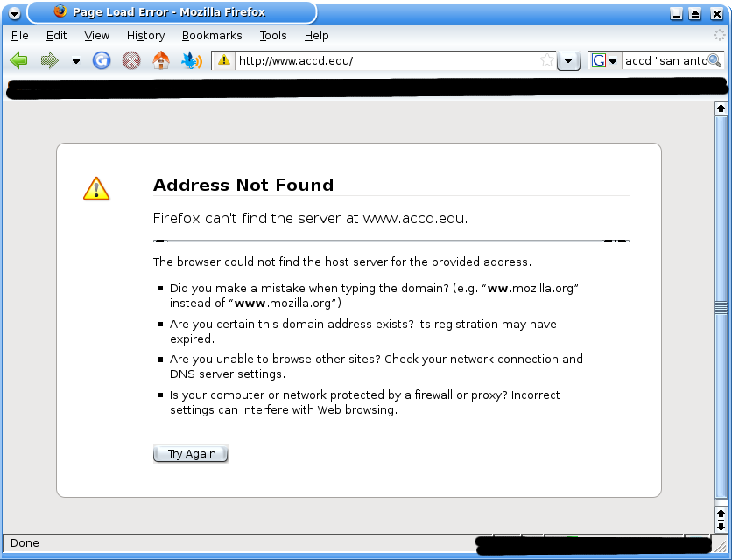This screenshot has width=732, height=560.
Task: Click the scrollbar down arrow at bottom
Action: pos(721,527)
